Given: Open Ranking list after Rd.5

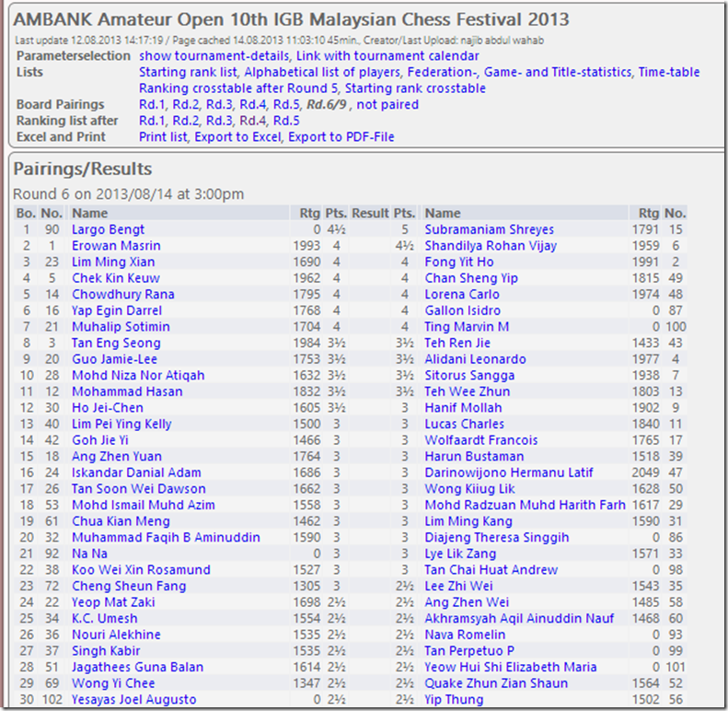Looking at the screenshot, I should (286, 121).
